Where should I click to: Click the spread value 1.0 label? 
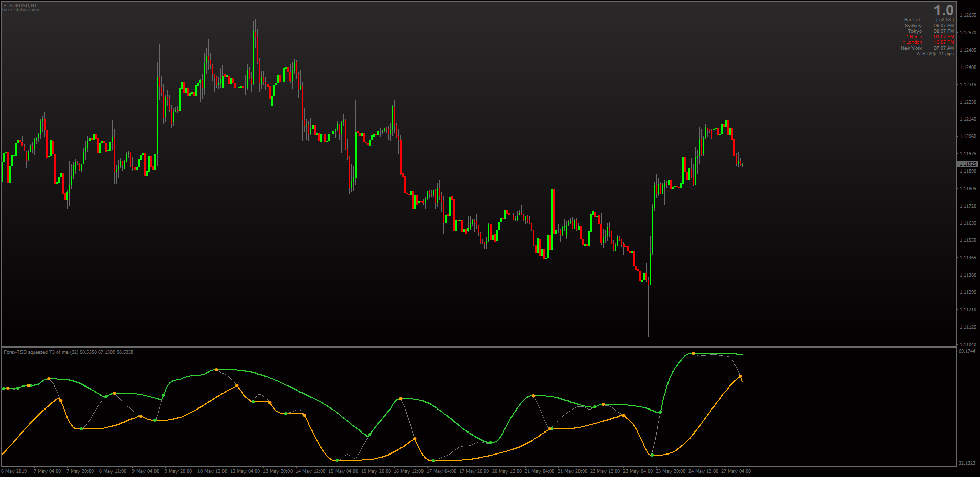click(x=944, y=10)
